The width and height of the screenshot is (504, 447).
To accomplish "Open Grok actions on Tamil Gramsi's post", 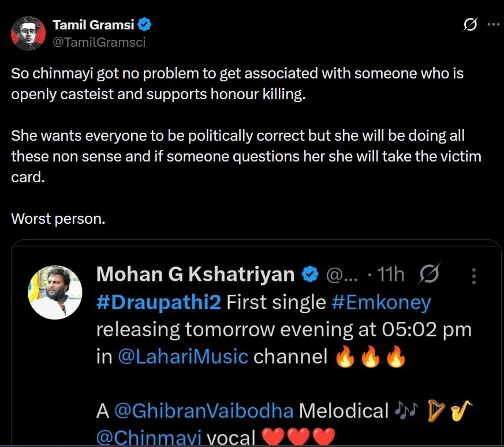I will tap(471, 25).
